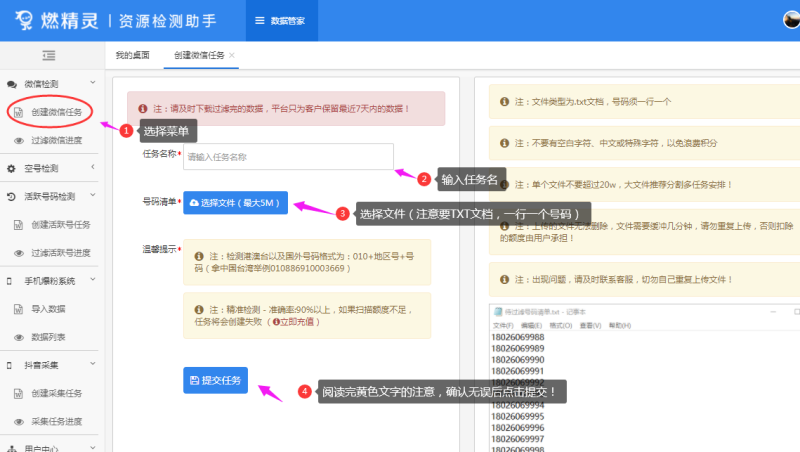Expand the 空号检测 menu group
Image resolution: width=800 pixels, height=452 pixels.
coord(93,168)
